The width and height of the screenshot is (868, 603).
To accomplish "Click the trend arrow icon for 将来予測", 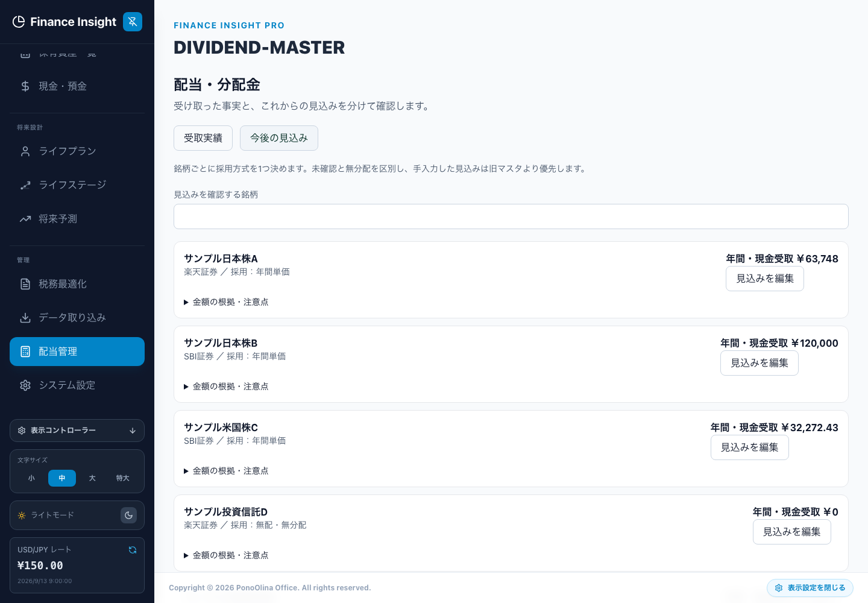I will pyautogui.click(x=25, y=219).
